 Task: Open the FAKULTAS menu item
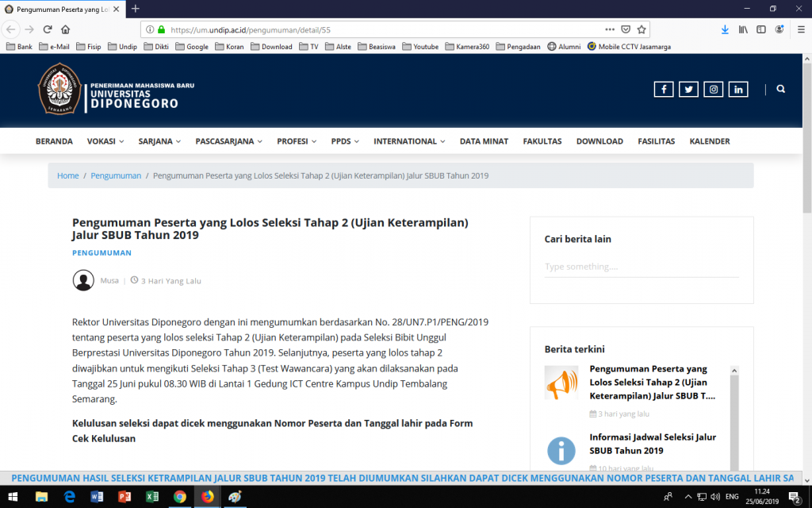(542, 141)
